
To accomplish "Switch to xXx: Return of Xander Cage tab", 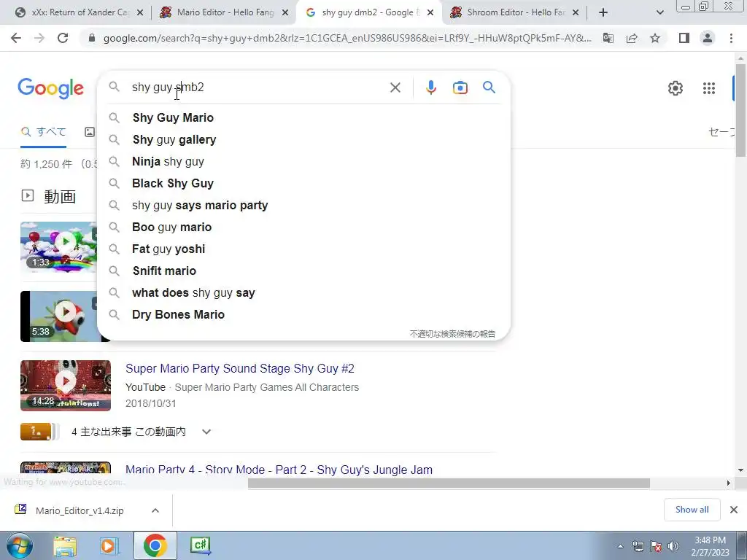I will click(80, 12).
